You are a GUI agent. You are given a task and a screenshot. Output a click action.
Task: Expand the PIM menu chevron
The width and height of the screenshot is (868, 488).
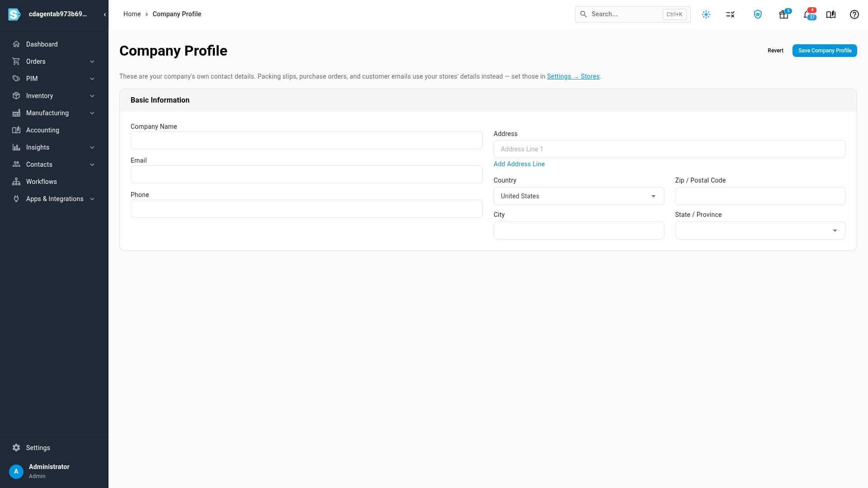point(92,79)
